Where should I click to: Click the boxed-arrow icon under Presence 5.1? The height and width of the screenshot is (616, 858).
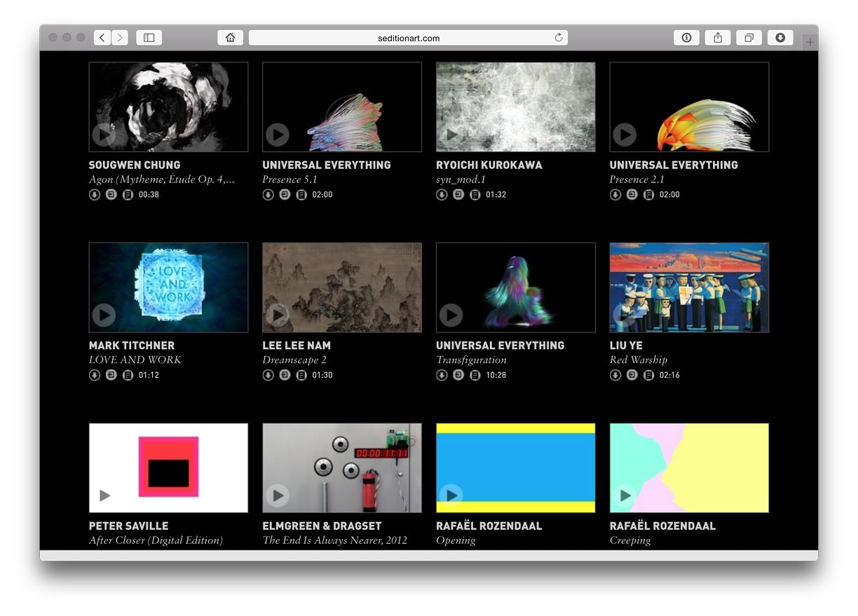(285, 195)
